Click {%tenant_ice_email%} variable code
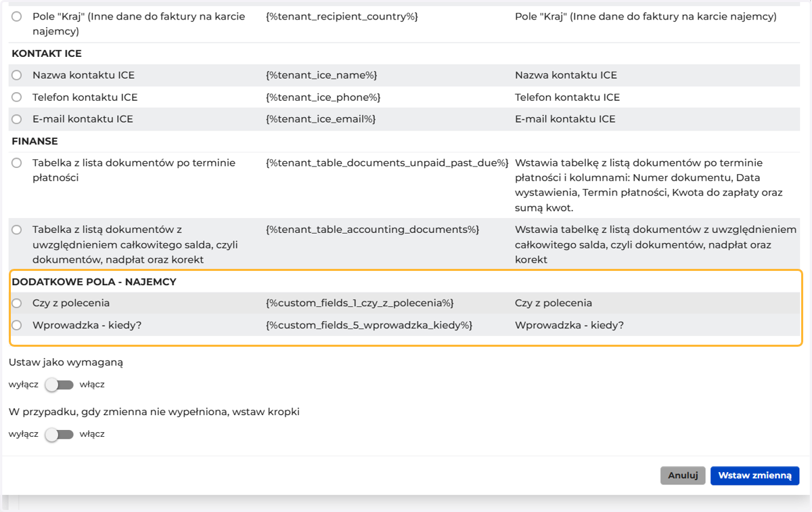Screen dimensions: 812x512 pyautogui.click(x=321, y=119)
